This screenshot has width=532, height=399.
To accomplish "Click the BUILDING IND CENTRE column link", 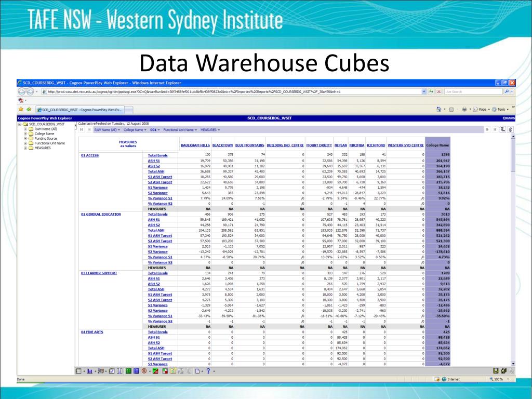I will point(285,145).
